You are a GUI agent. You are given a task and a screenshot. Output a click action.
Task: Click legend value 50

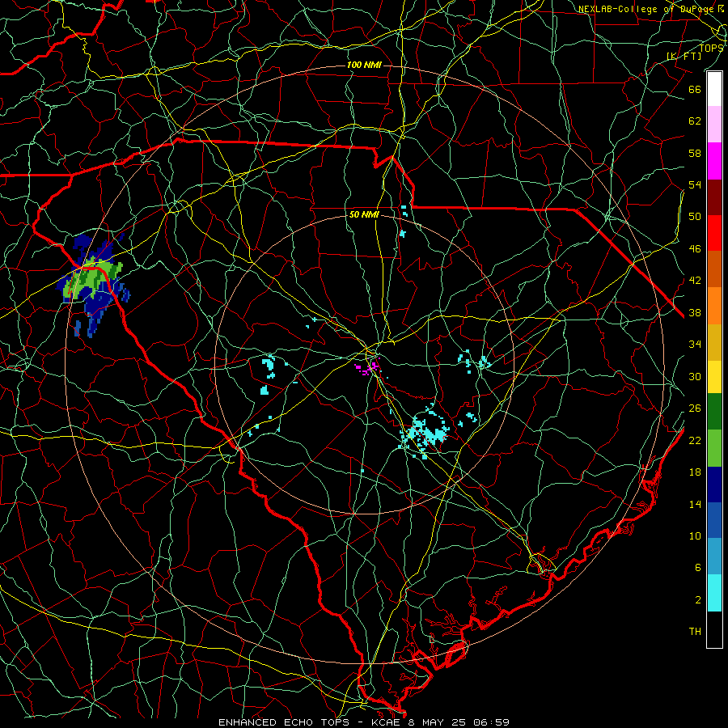coord(695,217)
